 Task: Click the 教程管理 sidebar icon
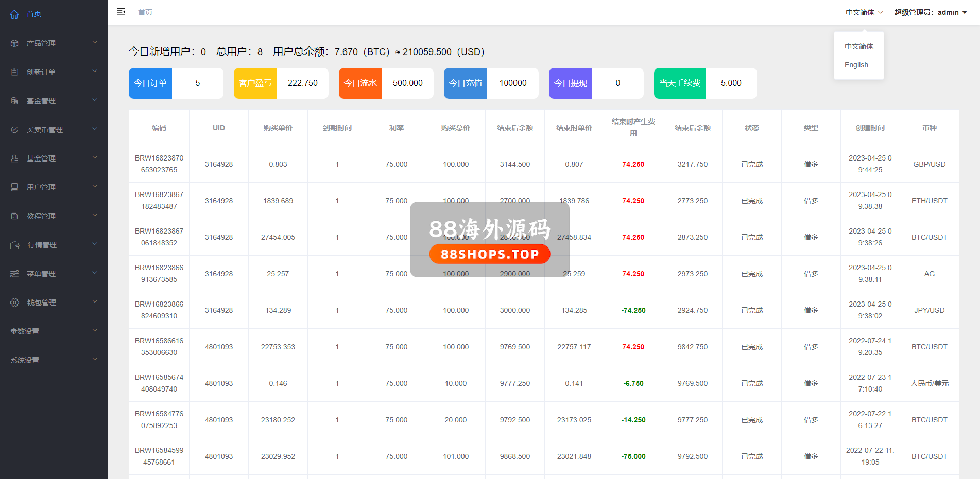(14, 216)
